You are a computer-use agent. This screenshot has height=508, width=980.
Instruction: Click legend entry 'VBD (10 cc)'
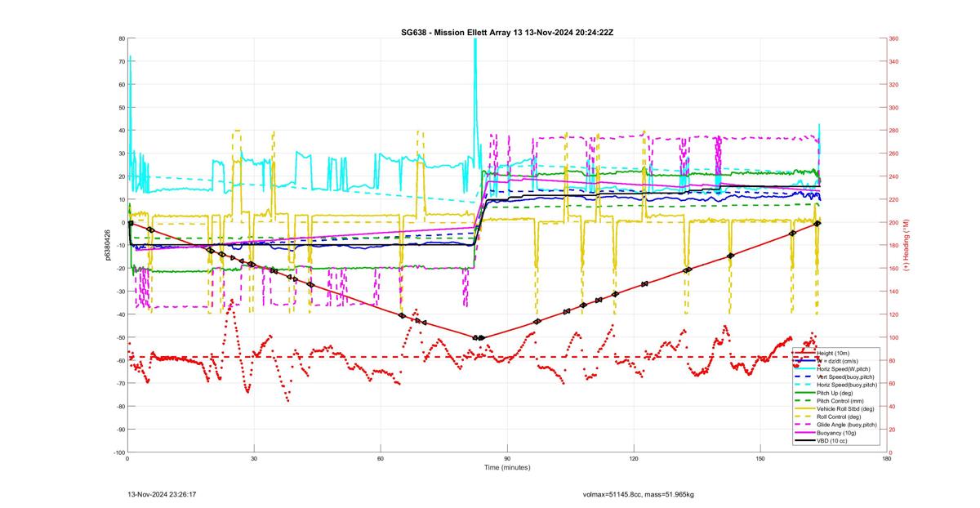(832, 439)
